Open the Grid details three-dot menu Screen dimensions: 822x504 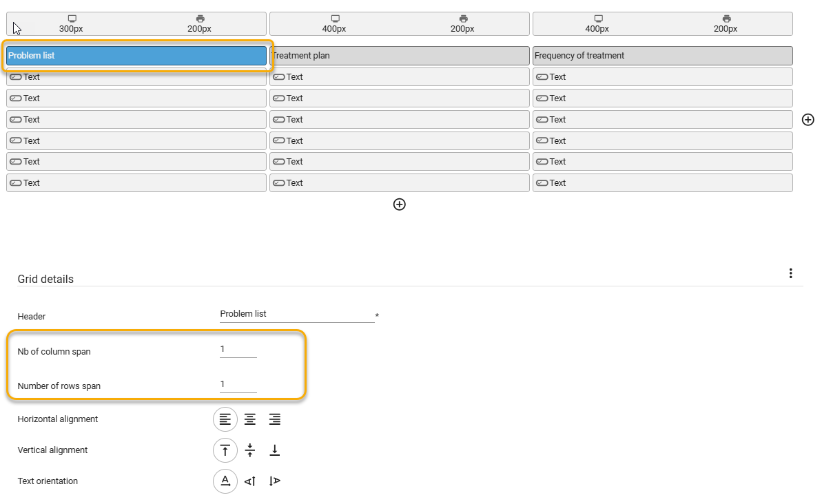(x=790, y=273)
